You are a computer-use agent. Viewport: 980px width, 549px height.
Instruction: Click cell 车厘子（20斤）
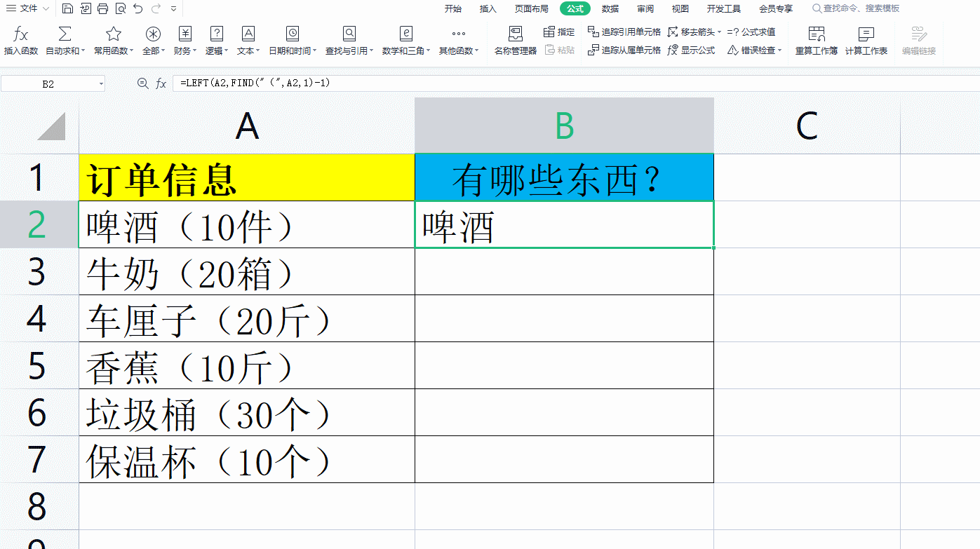point(247,319)
